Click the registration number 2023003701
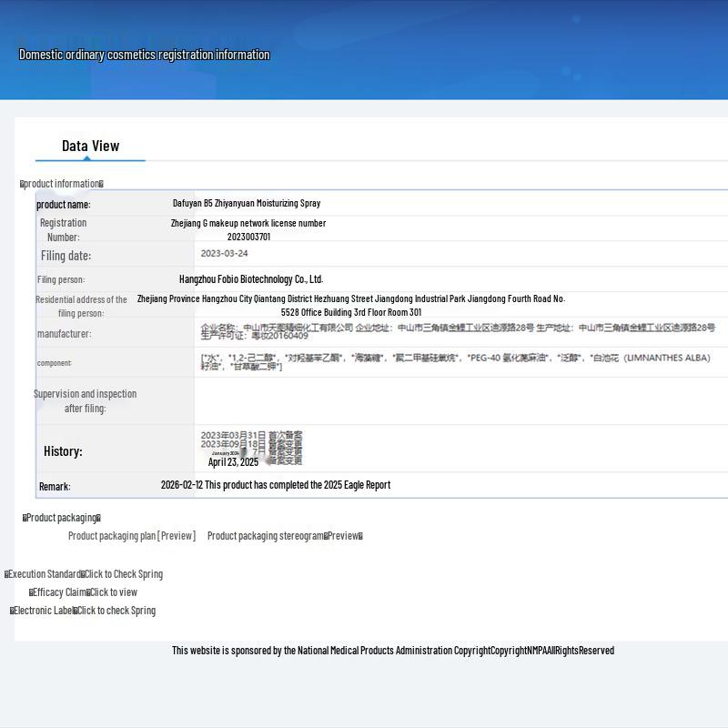Viewport: 728px width, 728px height. (248, 237)
